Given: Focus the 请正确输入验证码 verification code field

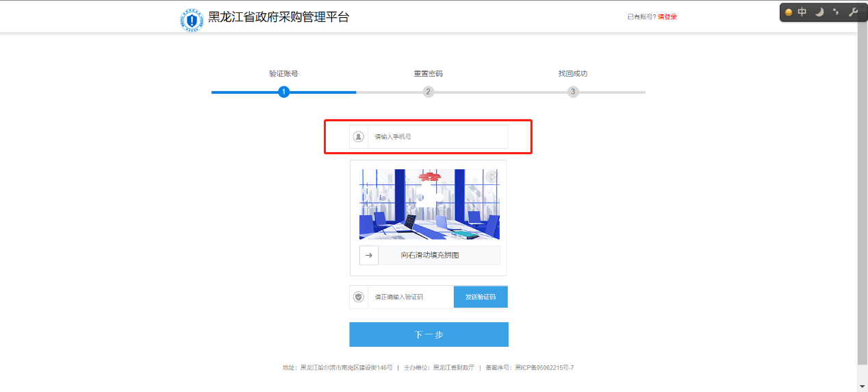Looking at the screenshot, I should tap(410, 297).
